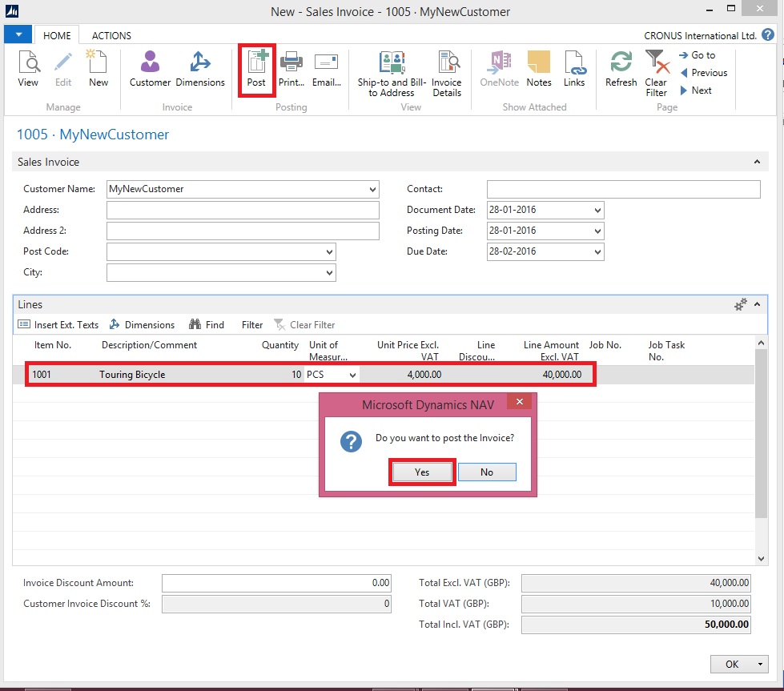The image size is (784, 691).
Task: Click the Post invoice icon
Action: (x=256, y=70)
